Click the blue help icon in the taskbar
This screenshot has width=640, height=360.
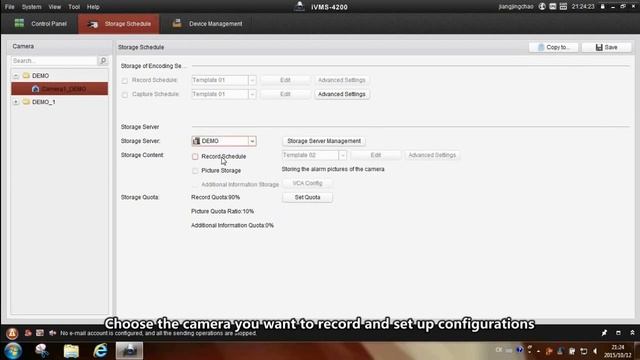click(519, 350)
